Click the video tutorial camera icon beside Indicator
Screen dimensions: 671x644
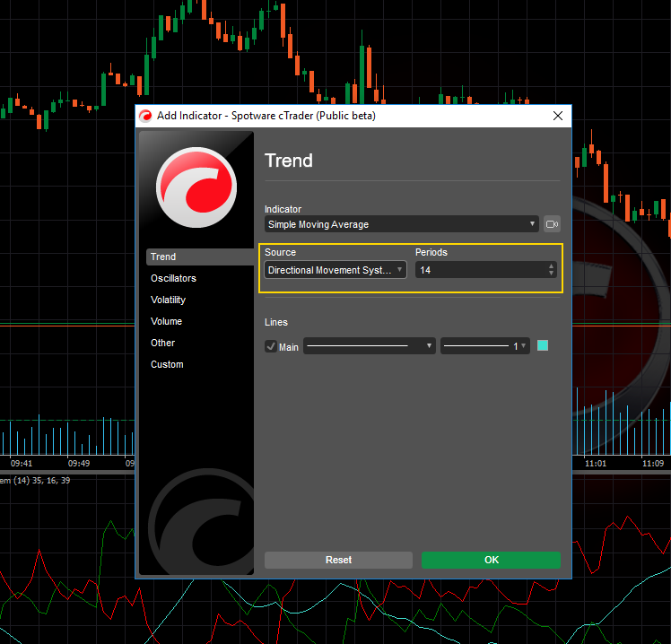[552, 224]
